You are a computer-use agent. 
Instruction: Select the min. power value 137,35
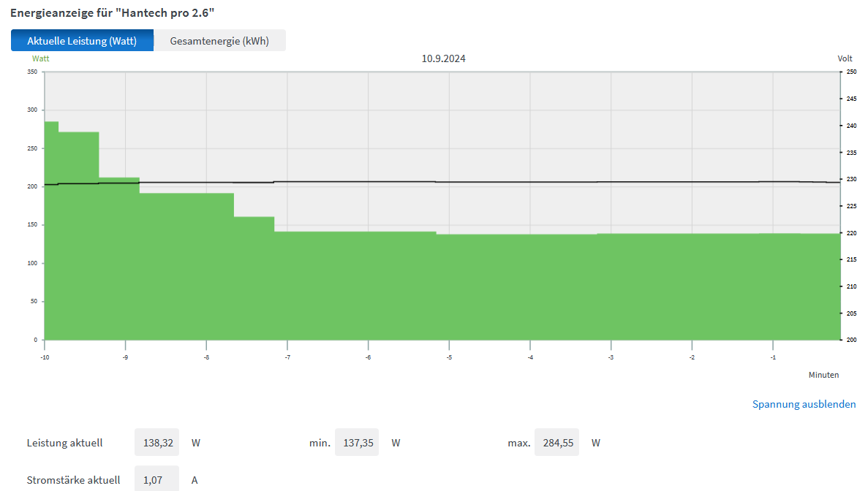(x=357, y=443)
